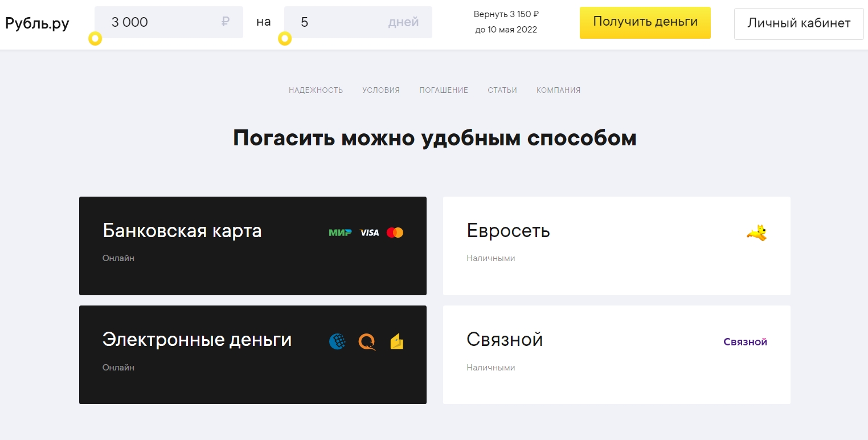The height and width of the screenshot is (440, 868).
Task: Click the на text between fields
Action: coord(264,22)
